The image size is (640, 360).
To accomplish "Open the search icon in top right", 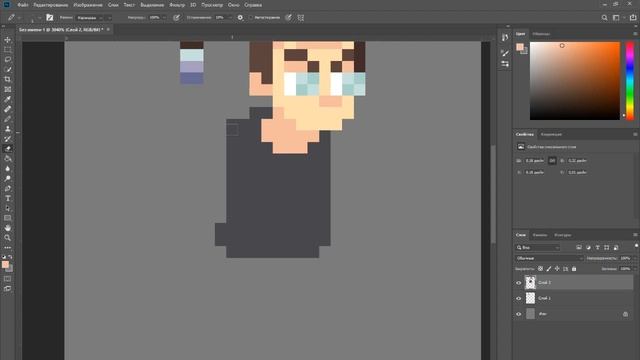I will click(x=604, y=18).
